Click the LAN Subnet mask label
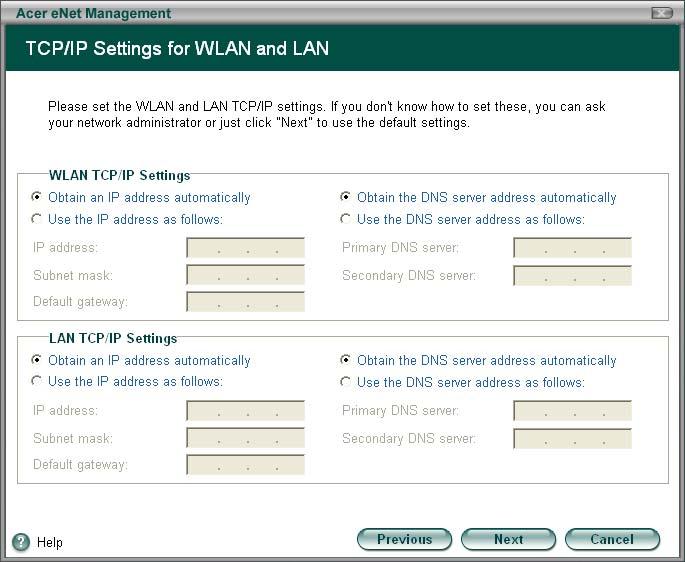The width and height of the screenshot is (685, 562). coord(73,438)
